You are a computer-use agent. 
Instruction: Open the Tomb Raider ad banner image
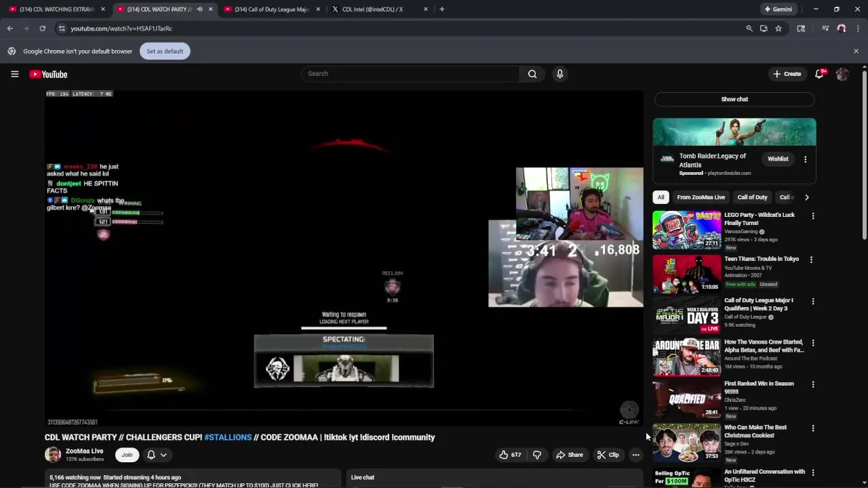point(734,131)
